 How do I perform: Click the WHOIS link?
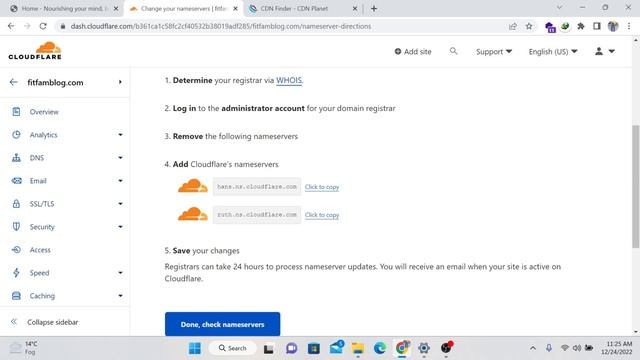289,80
